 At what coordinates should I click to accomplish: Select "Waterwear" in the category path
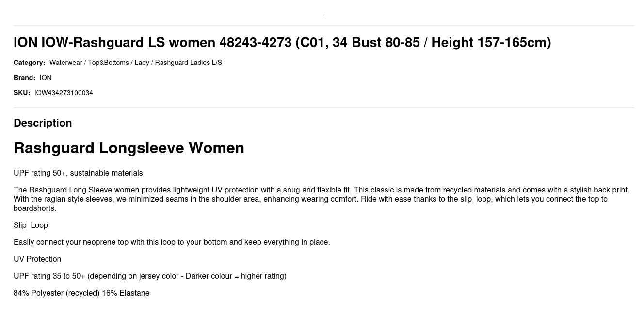point(65,63)
